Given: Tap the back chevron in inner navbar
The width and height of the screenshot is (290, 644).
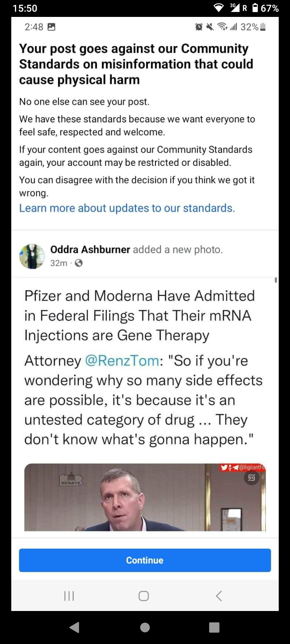Looking at the screenshot, I should (x=219, y=596).
